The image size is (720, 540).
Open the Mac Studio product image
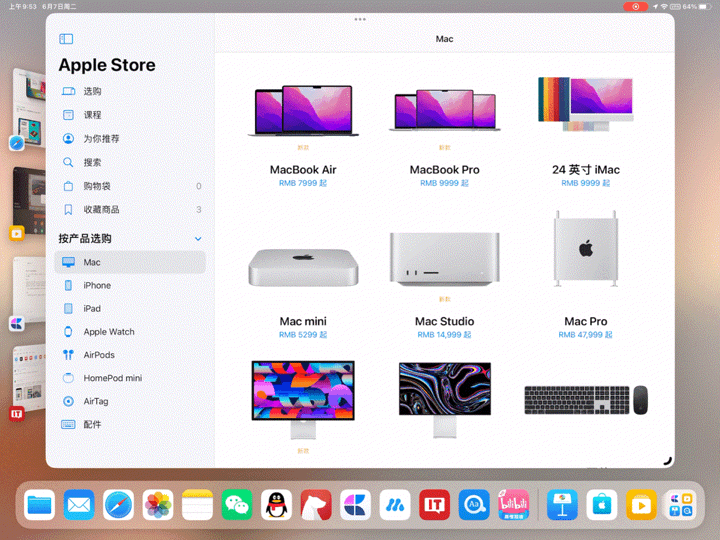[x=444, y=259]
